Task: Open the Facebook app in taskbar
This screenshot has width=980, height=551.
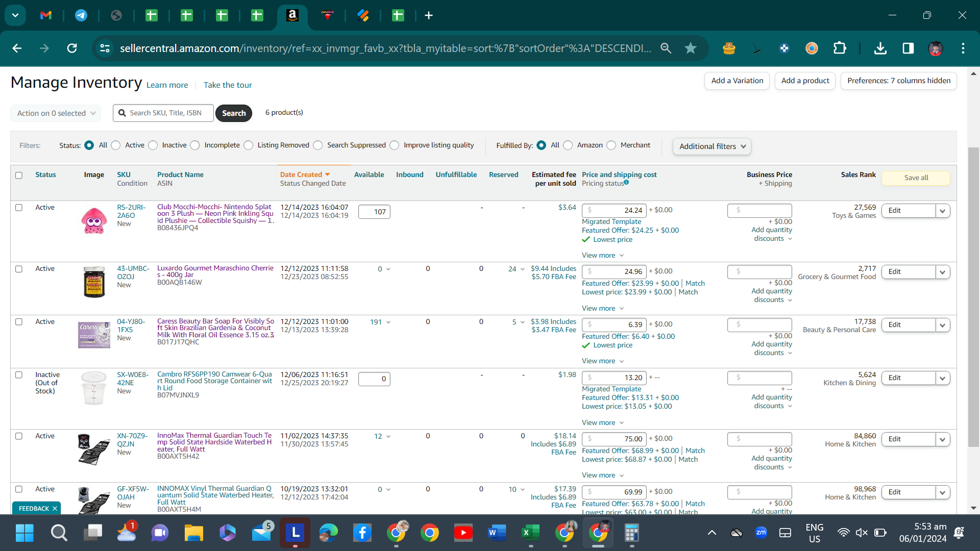Action: (362, 533)
